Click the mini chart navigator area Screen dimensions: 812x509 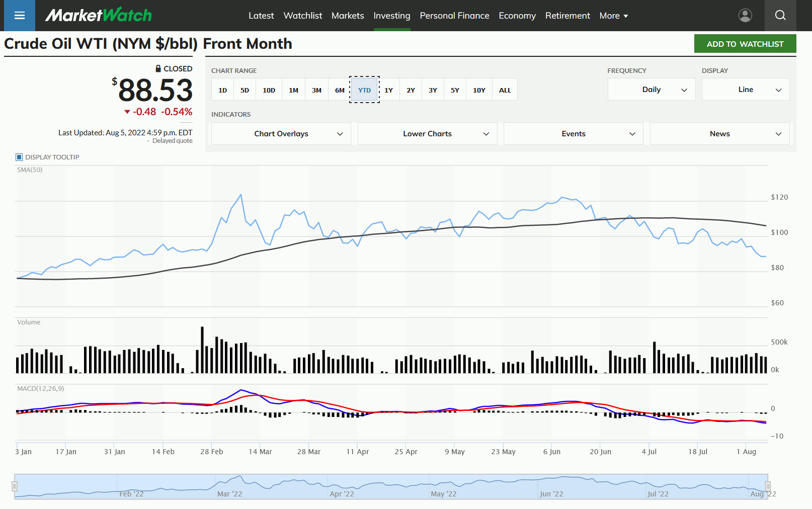(391, 486)
